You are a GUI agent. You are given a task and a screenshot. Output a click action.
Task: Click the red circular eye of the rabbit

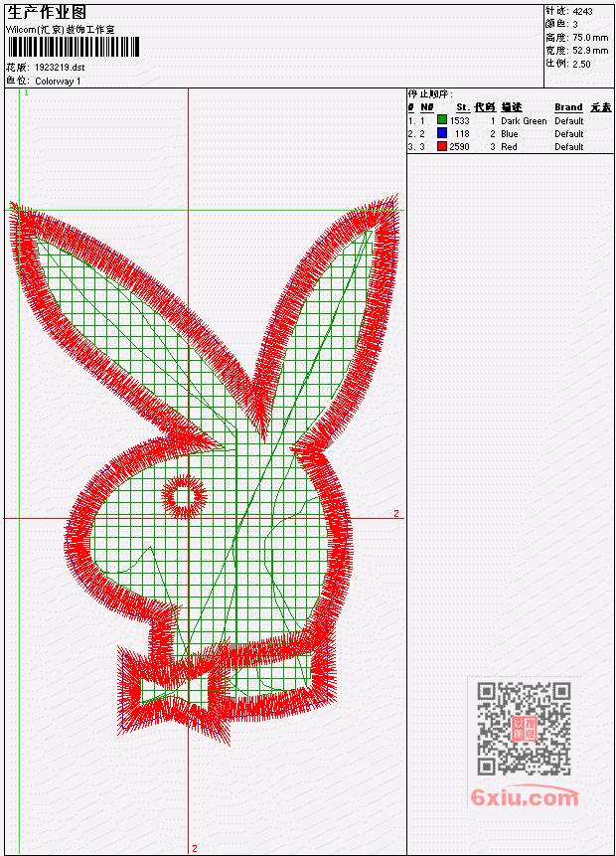coord(185,496)
